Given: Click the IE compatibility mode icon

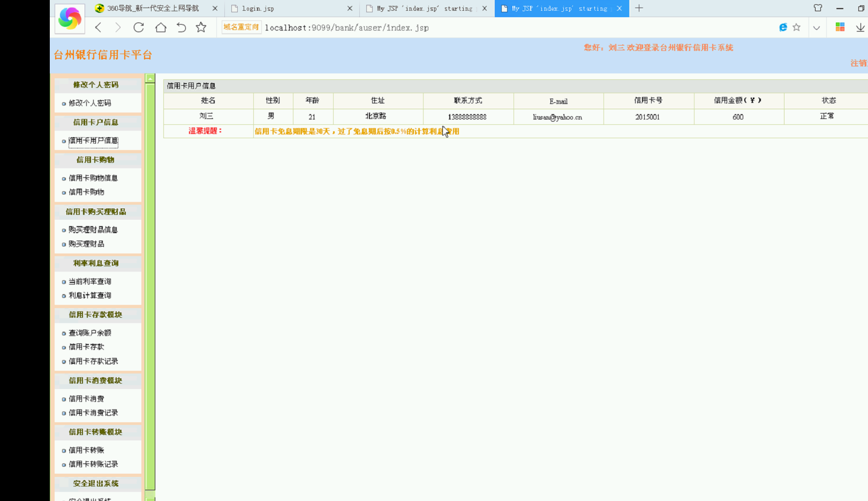Looking at the screenshot, I should tap(783, 27).
